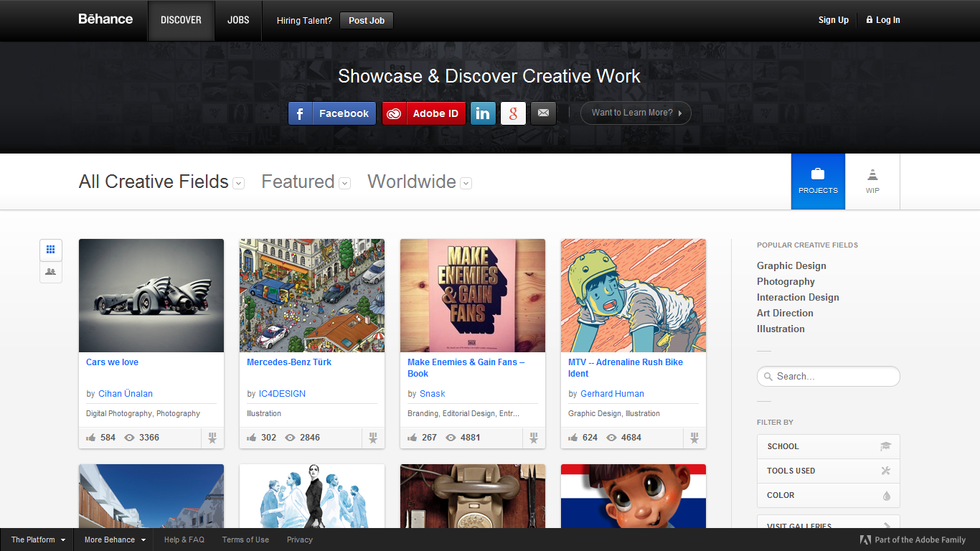Image resolution: width=980 pixels, height=551 pixels.
Task: Click the Search input field
Action: pyautogui.click(x=832, y=376)
